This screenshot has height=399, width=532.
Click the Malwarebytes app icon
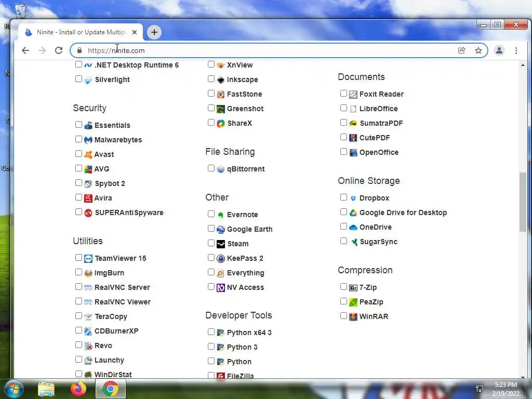click(x=88, y=140)
